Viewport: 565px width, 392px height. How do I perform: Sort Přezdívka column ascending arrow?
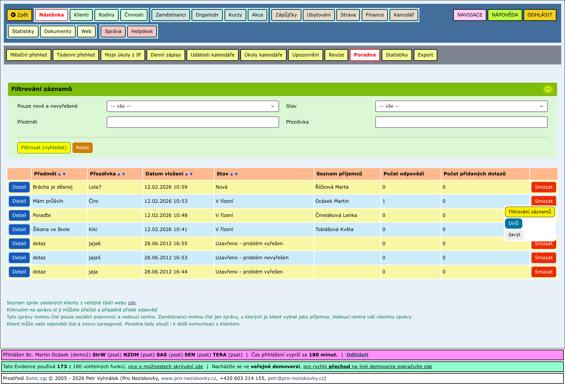[x=119, y=174]
